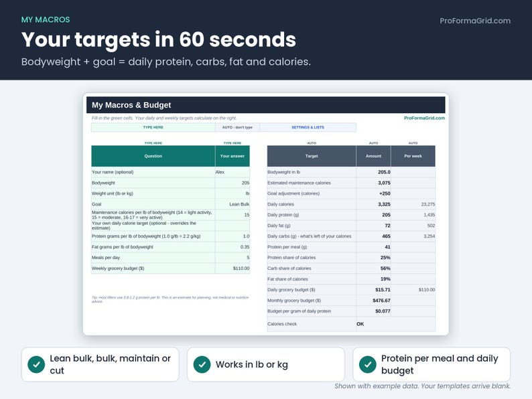Click maintenance calories per lb cell 15

[232, 215]
